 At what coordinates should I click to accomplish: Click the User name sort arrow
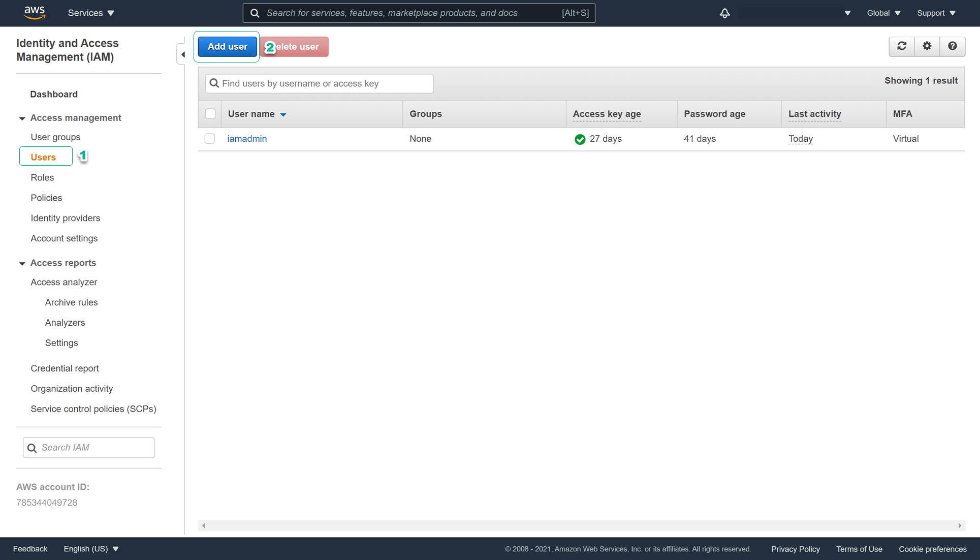point(283,115)
